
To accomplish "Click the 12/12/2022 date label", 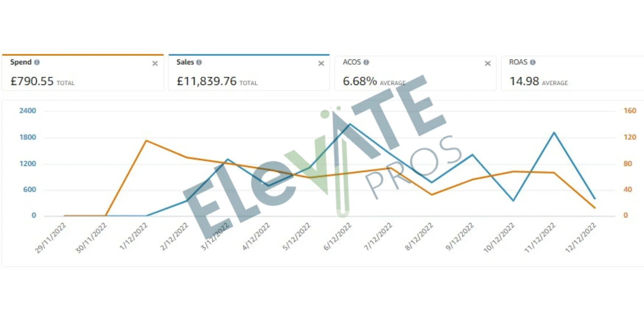I will tap(581, 238).
